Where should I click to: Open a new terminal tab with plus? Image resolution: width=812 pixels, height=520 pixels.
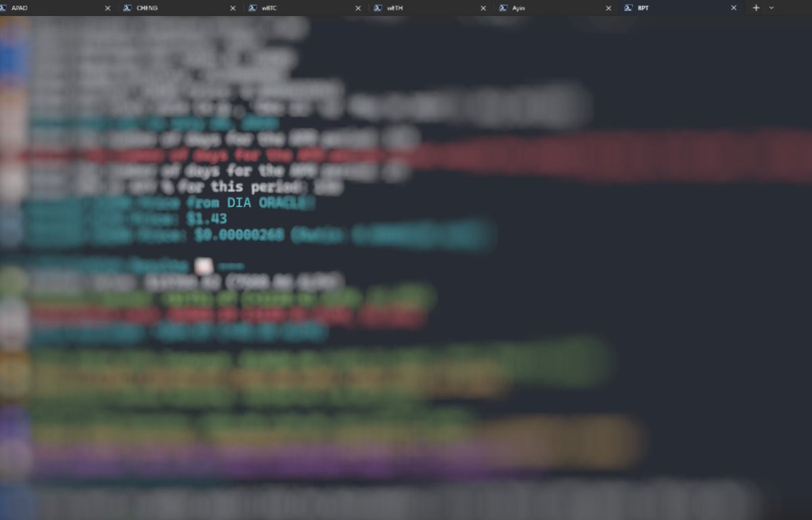[756, 8]
